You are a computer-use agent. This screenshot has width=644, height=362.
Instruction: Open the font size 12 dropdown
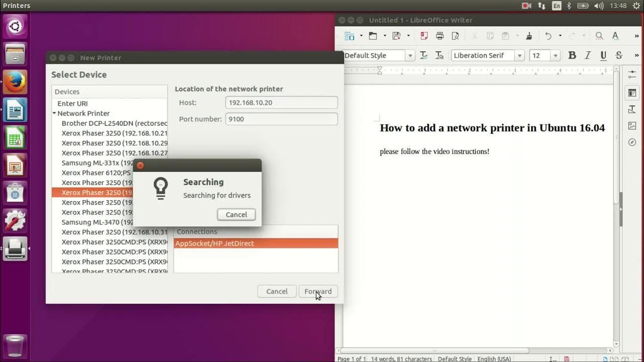555,56
